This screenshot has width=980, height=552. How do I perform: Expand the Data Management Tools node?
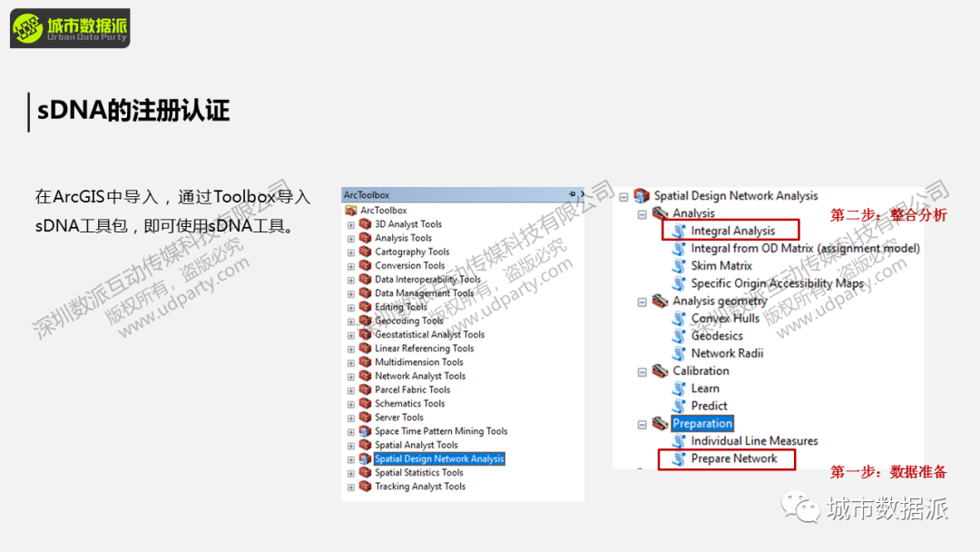[x=350, y=294]
